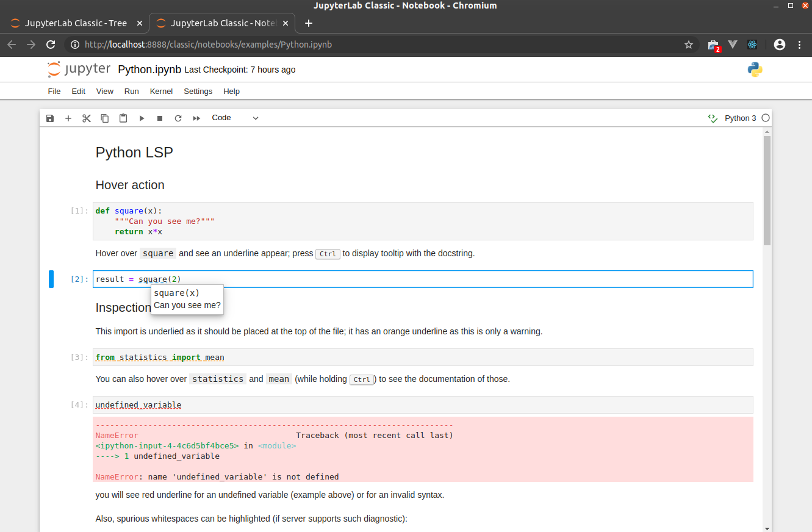
Task: Click Python.ipynb title to rename it
Action: coord(149,69)
